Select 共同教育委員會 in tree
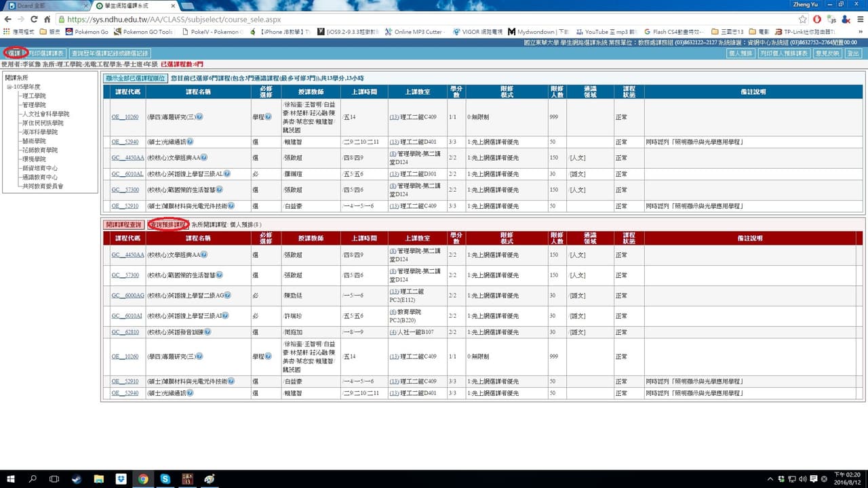 (43, 186)
